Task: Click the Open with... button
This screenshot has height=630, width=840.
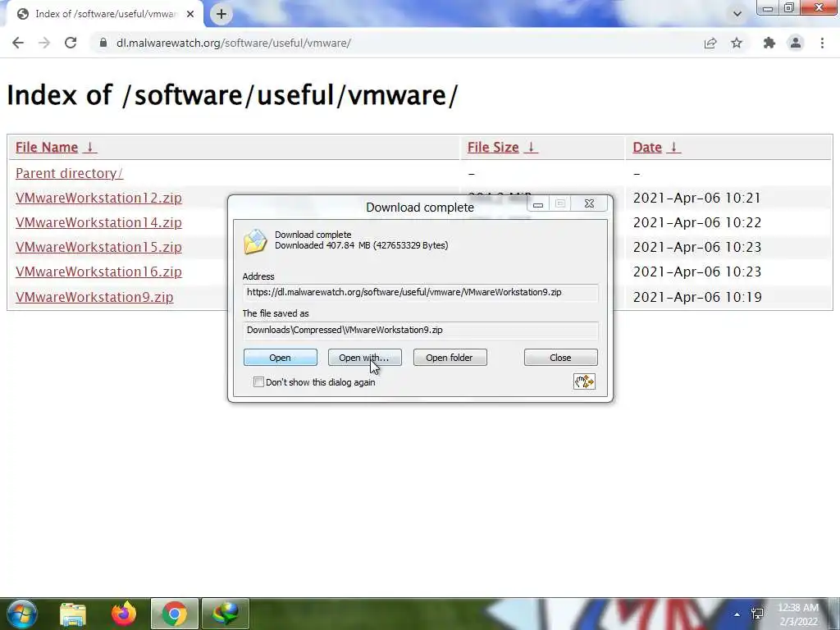Action: [x=365, y=358]
